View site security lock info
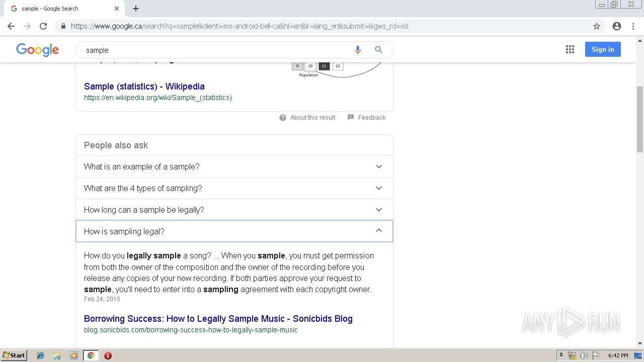 click(x=63, y=26)
